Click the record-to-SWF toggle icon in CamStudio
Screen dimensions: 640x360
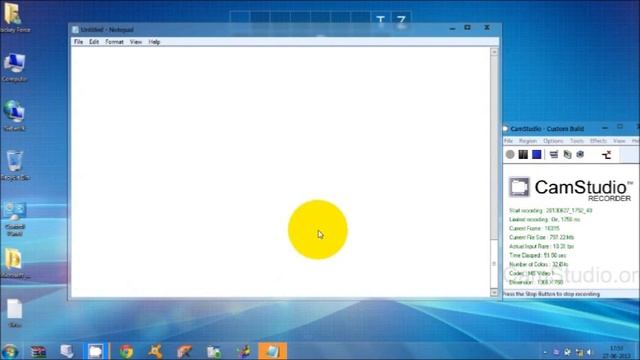pos(607,155)
